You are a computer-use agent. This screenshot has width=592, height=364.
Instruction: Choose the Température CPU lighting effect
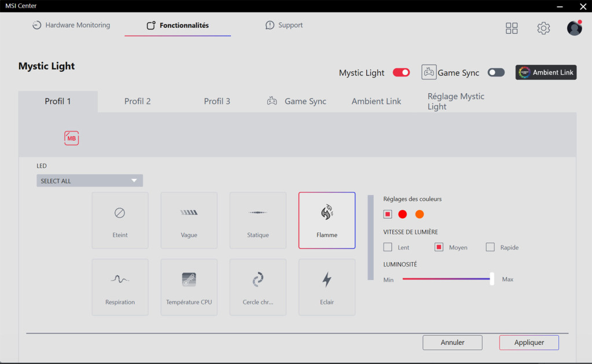[189, 288]
